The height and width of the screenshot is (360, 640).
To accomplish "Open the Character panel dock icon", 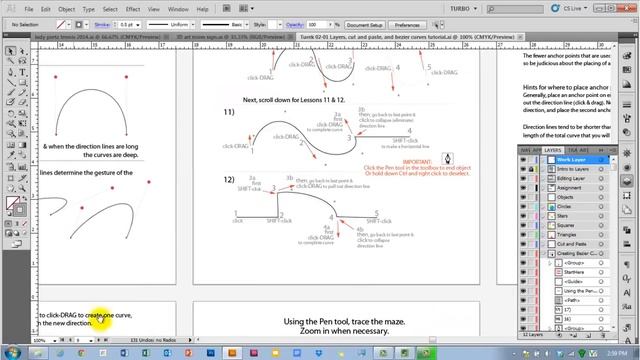I will click(x=627, y=293).
